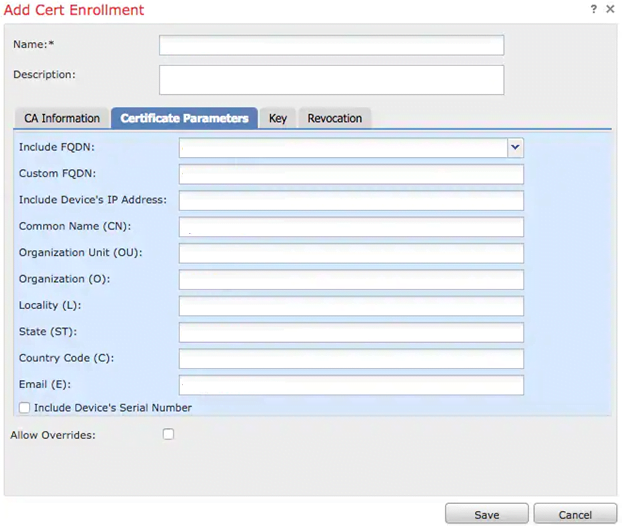The width and height of the screenshot is (622, 530).
Task: Click inside the Description text box
Action: click(x=331, y=80)
